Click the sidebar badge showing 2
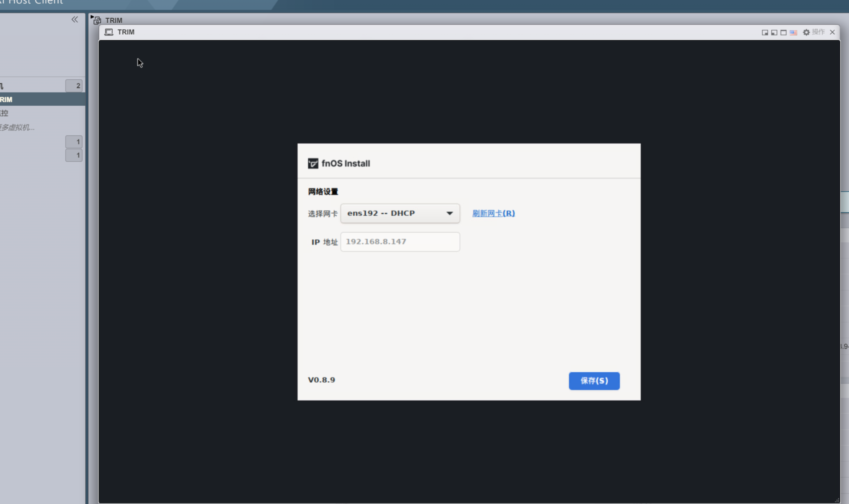The width and height of the screenshot is (849, 504). 74,86
